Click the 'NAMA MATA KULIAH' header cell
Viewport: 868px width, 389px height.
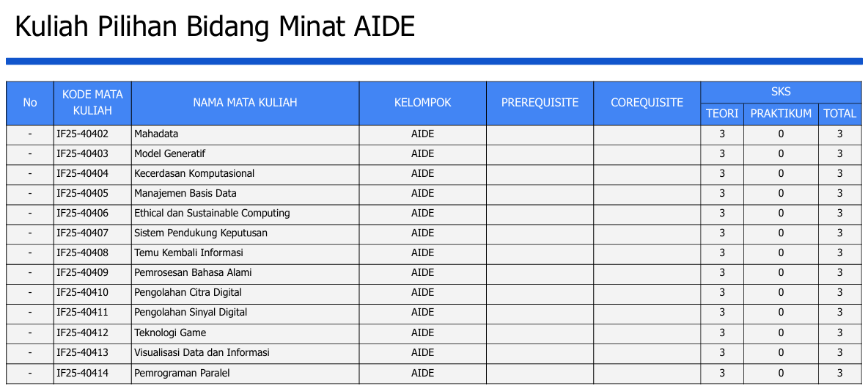coord(245,103)
